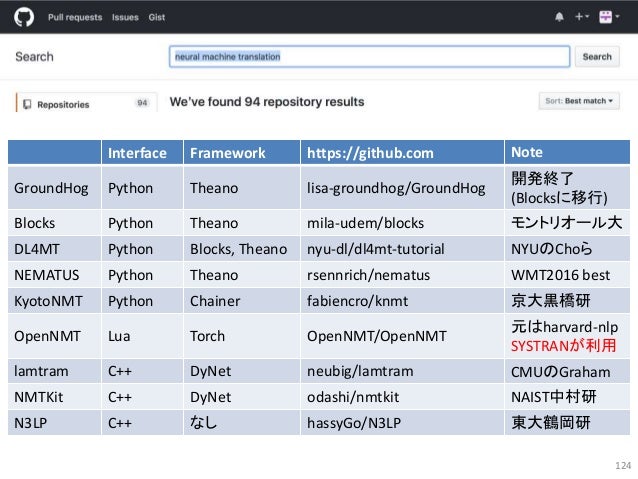
Task: Click the red SYSTRAN note text
Action: click(x=564, y=346)
